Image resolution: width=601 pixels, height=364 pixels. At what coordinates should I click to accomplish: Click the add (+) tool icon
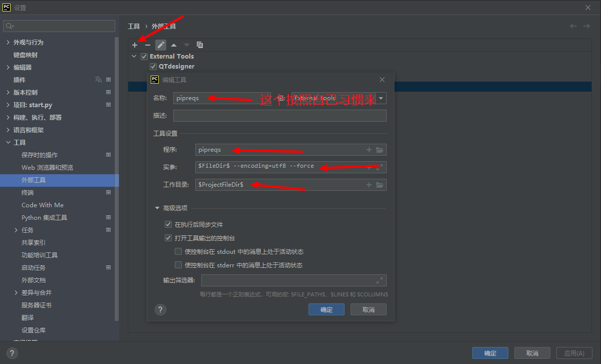(x=135, y=45)
